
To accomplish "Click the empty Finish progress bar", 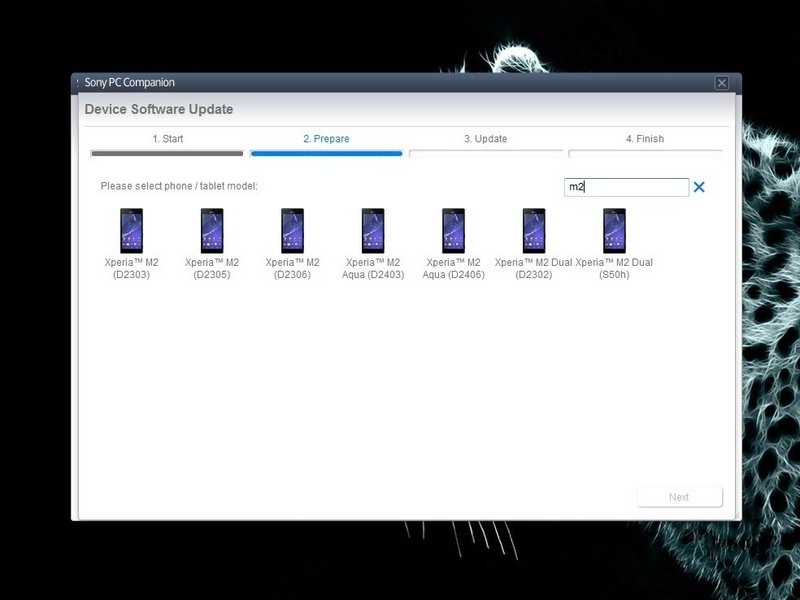I will tap(645, 153).
